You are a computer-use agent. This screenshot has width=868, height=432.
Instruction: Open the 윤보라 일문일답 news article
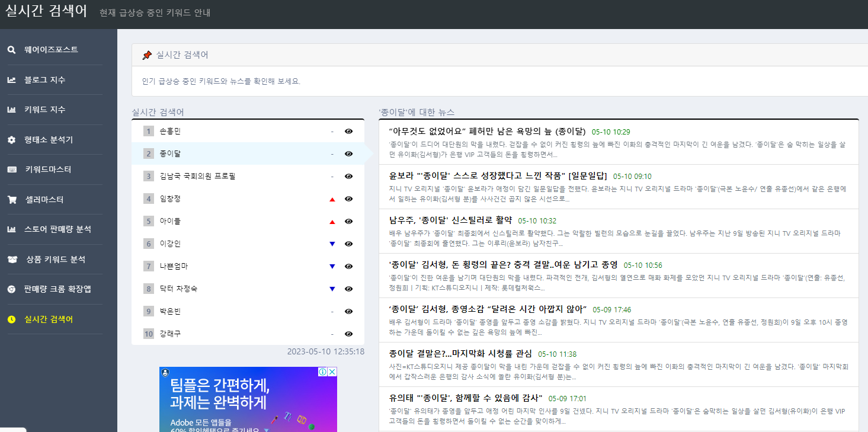tap(498, 176)
